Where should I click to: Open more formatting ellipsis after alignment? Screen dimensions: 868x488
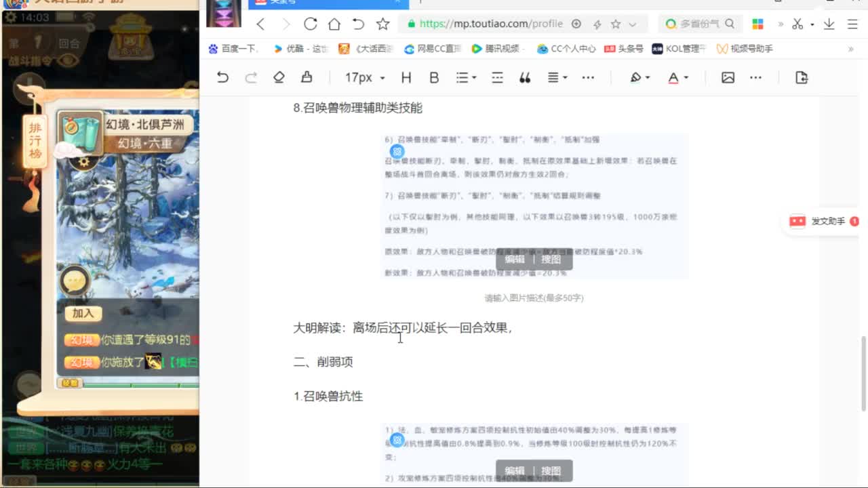pyautogui.click(x=588, y=77)
